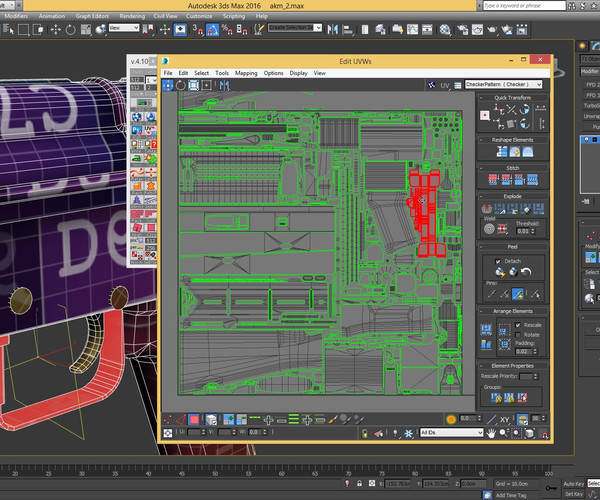
Task: Uncheck the Rescale checkbox
Action: [518, 325]
